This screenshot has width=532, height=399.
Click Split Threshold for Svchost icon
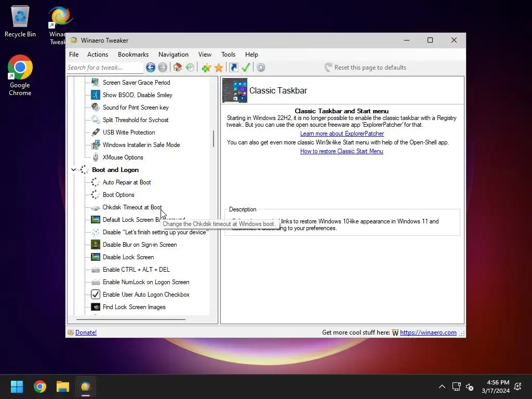[x=96, y=120]
